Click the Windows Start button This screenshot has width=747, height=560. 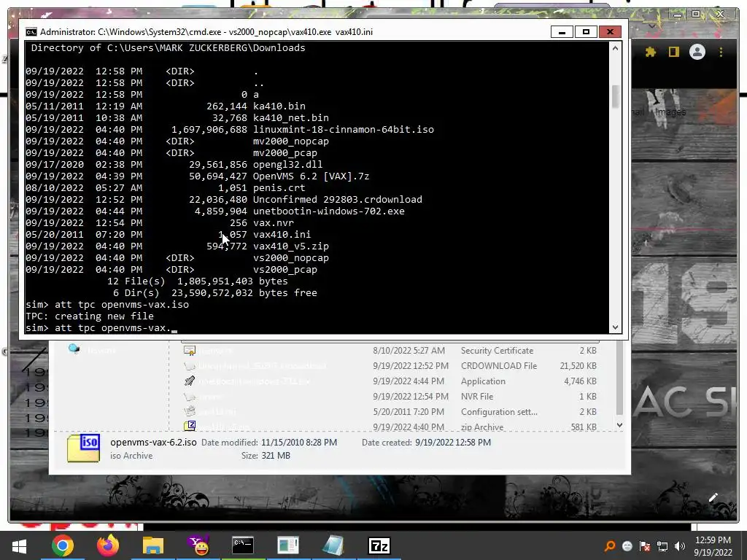[19, 545]
